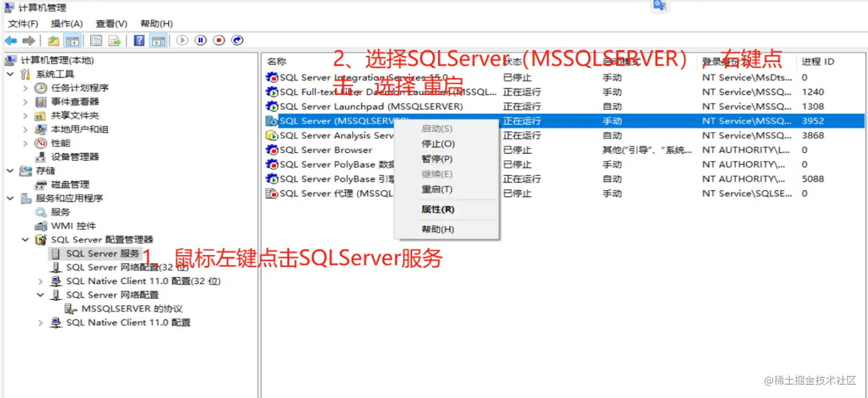Image resolution: width=868 pixels, height=398 pixels.
Task: Click the 设备管理器 tree icon
Action: tap(41, 157)
